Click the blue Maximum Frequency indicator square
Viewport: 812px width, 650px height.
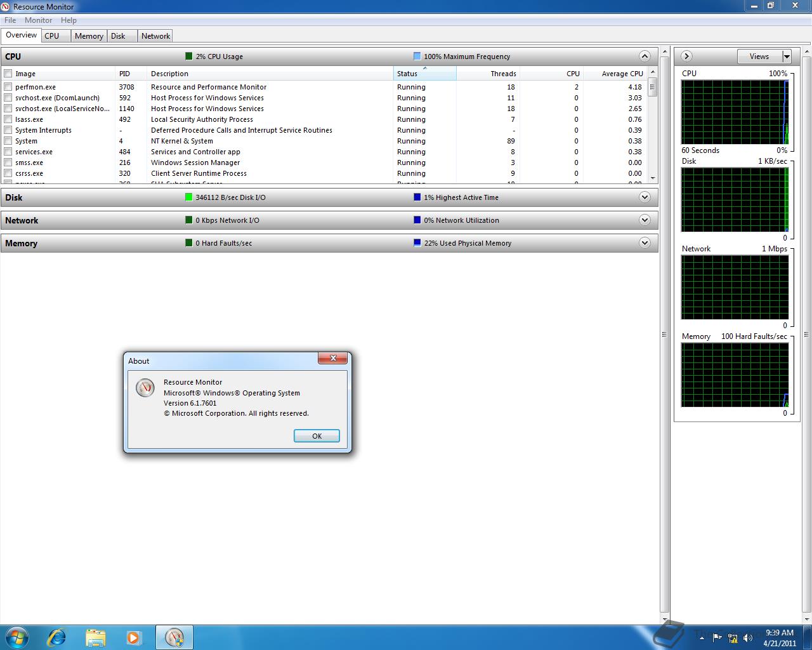click(x=417, y=56)
